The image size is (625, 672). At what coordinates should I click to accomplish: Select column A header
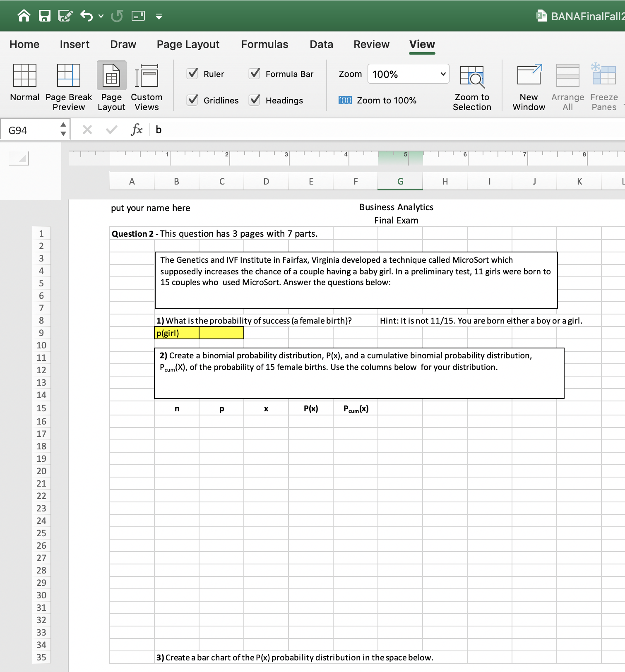[x=132, y=181]
